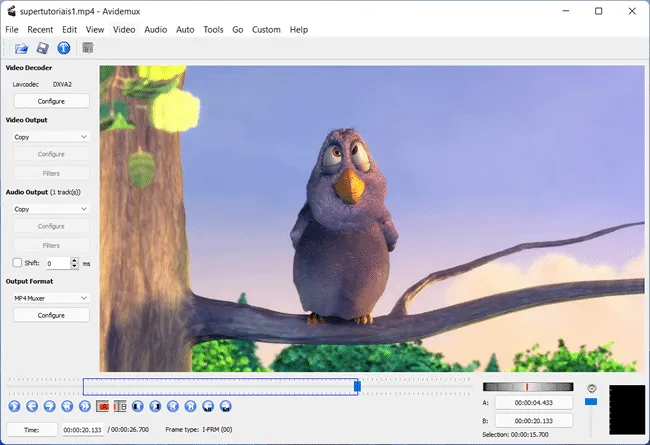Image resolution: width=650 pixels, height=445 pixels.
Task: Click the Save Video floppy icon
Action: coord(42,48)
